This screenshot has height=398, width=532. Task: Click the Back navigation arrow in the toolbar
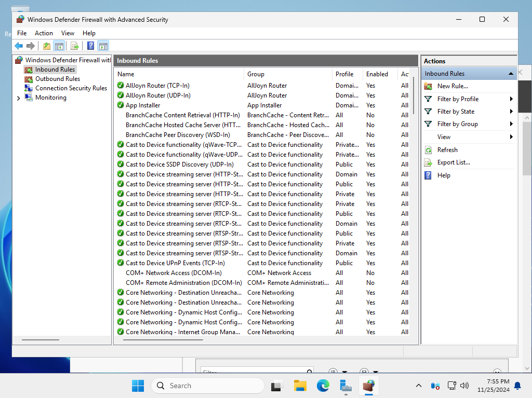(x=19, y=46)
